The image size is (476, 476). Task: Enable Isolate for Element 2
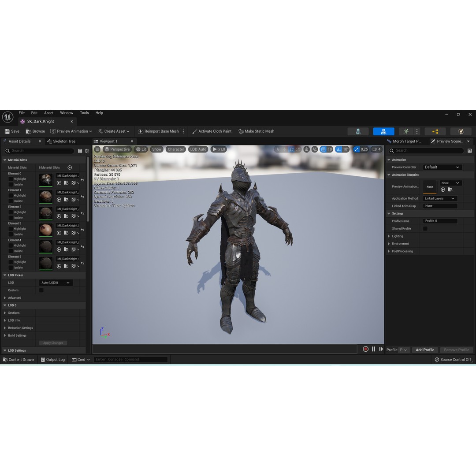11,218
